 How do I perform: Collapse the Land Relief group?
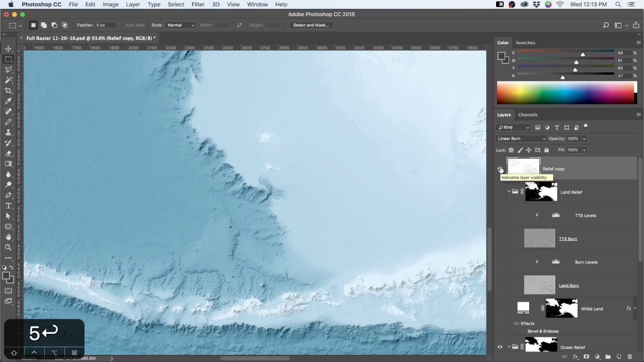tap(509, 192)
